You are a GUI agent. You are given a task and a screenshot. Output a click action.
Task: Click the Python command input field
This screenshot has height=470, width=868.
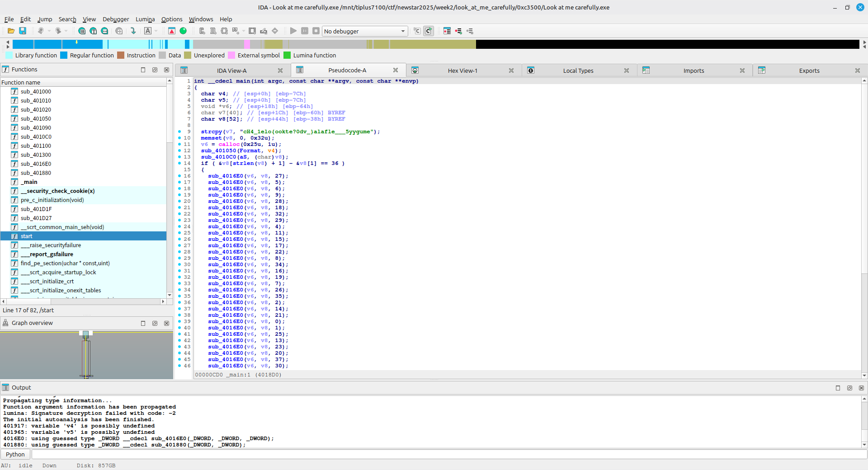[x=448, y=454]
